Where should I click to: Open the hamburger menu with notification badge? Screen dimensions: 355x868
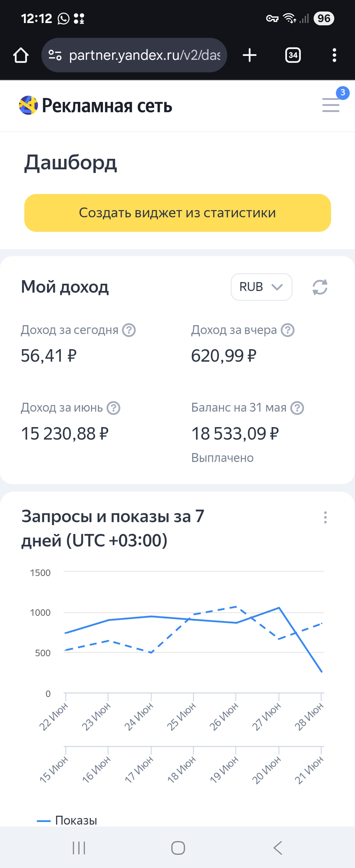331,105
